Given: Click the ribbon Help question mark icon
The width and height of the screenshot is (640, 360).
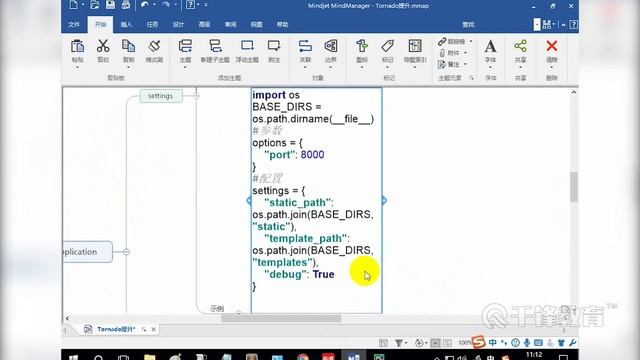Looking at the screenshot, I should 573,24.
